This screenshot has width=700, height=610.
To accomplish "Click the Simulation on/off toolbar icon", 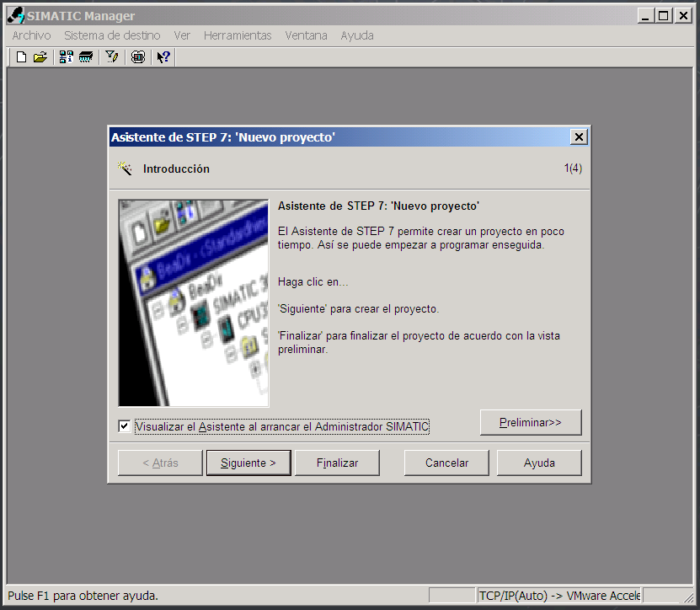I will (138, 57).
